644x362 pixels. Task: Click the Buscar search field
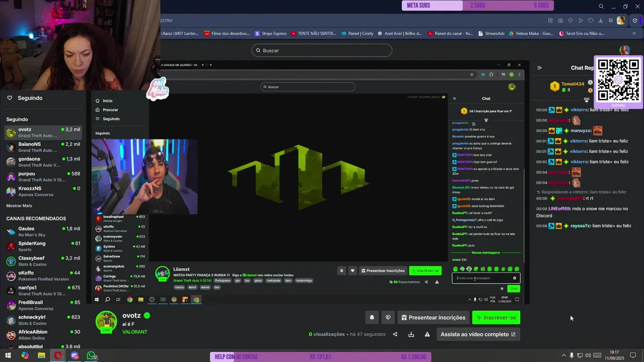click(x=322, y=50)
